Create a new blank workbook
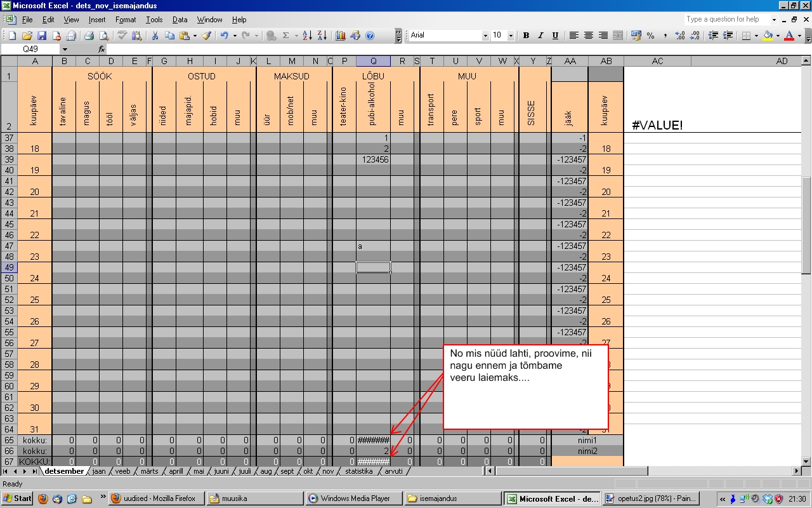The image size is (812, 508). pos(13,36)
